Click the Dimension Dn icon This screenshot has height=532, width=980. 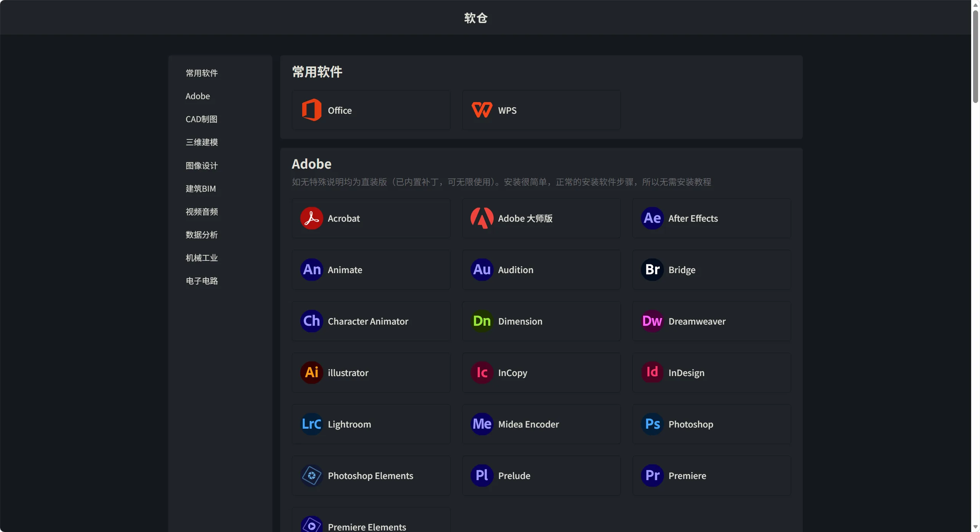tap(482, 321)
